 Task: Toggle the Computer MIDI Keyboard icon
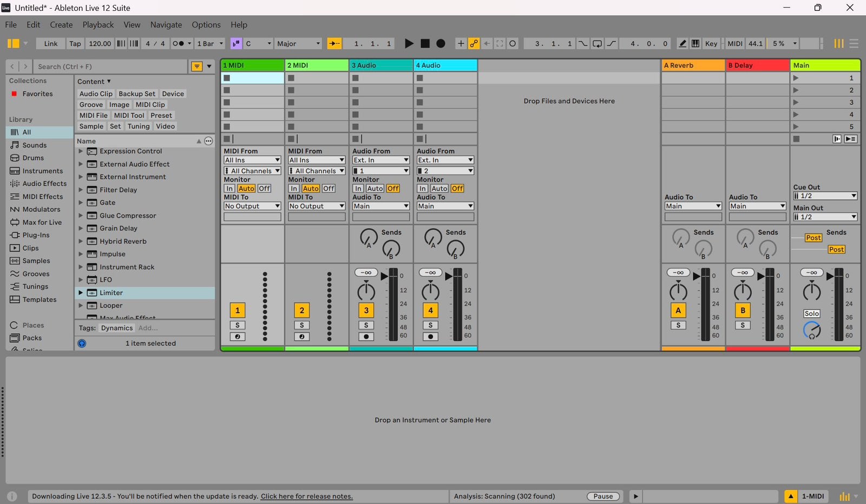(696, 43)
